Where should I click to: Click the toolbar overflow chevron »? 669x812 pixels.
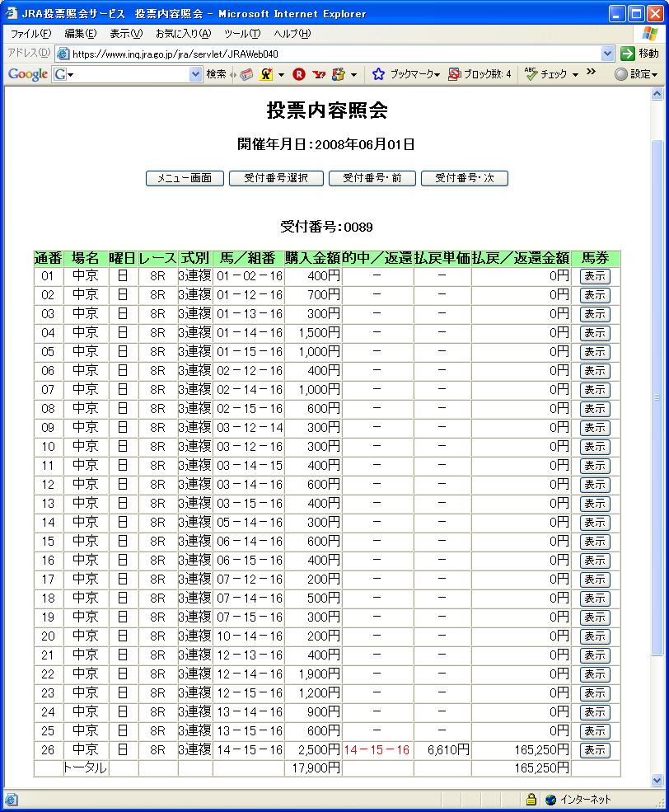coord(591,72)
